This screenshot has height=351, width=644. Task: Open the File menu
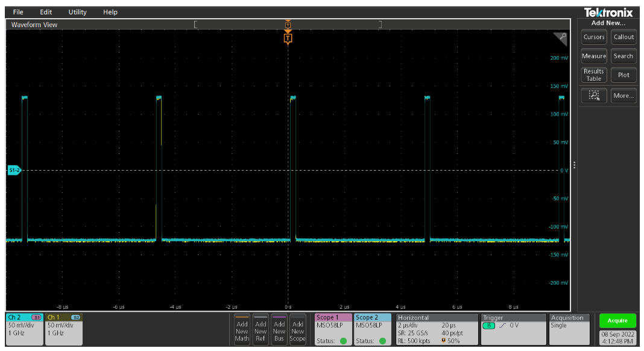click(18, 12)
